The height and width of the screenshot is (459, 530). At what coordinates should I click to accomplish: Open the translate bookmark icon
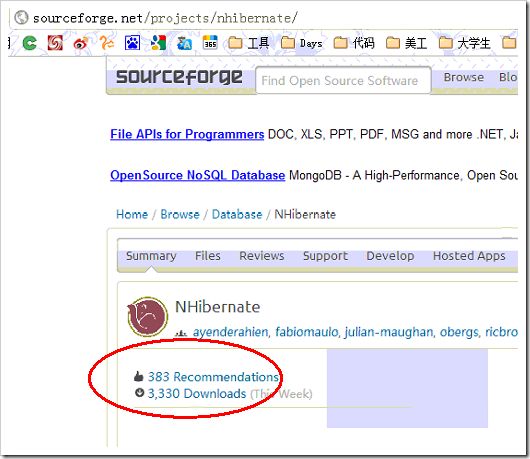[184, 43]
